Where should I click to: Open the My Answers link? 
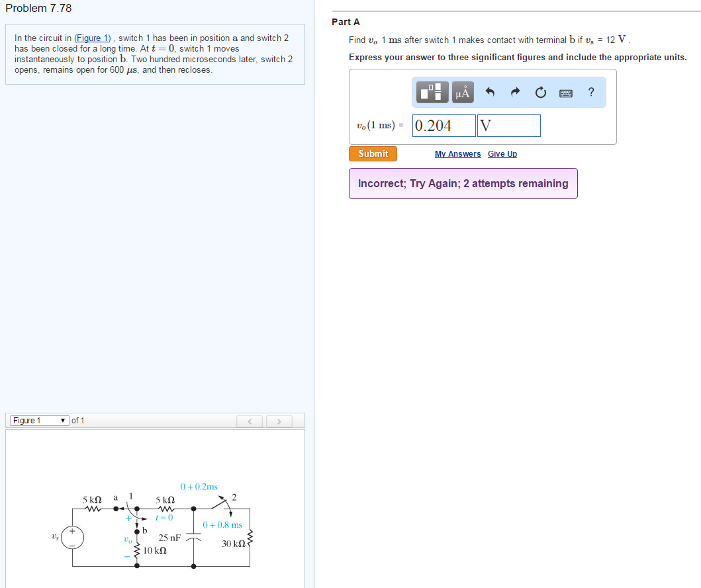tap(457, 154)
